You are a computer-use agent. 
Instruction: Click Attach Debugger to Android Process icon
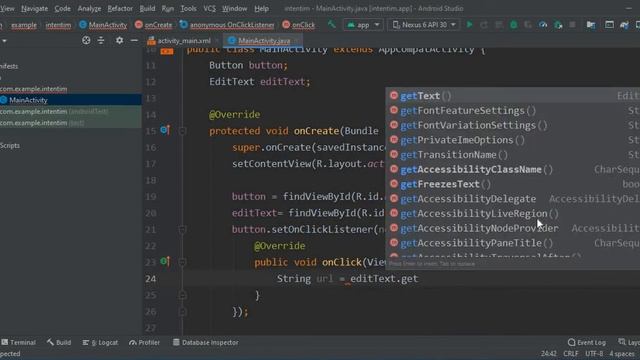558,25
